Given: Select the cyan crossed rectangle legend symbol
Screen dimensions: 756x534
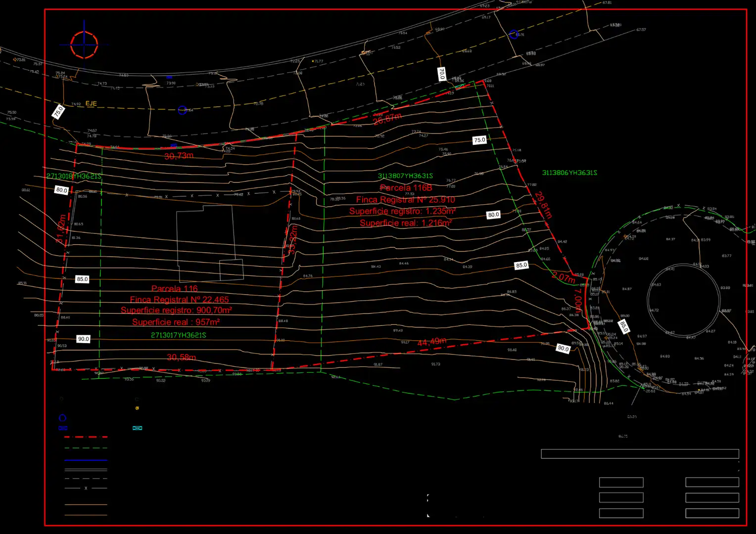Looking at the screenshot, I should tap(138, 428).
